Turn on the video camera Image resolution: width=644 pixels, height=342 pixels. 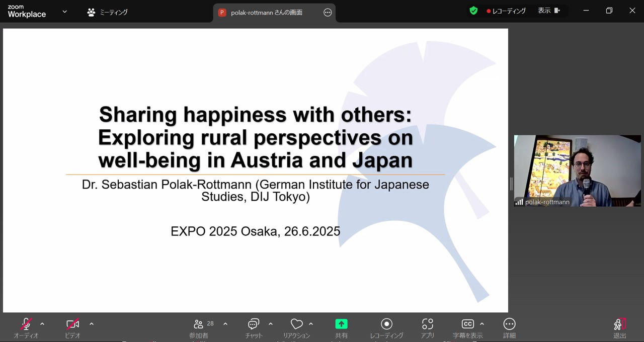[x=73, y=324]
